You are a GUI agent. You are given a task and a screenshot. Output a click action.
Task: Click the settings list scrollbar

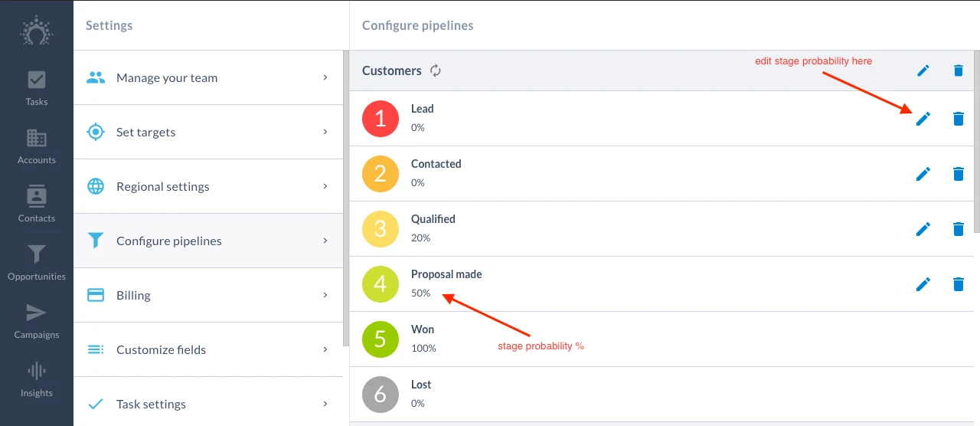click(x=346, y=198)
